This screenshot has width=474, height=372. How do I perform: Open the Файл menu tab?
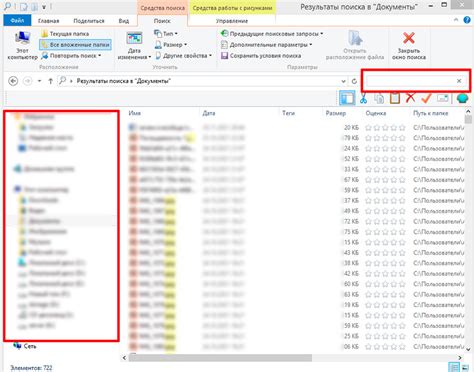click(x=17, y=21)
